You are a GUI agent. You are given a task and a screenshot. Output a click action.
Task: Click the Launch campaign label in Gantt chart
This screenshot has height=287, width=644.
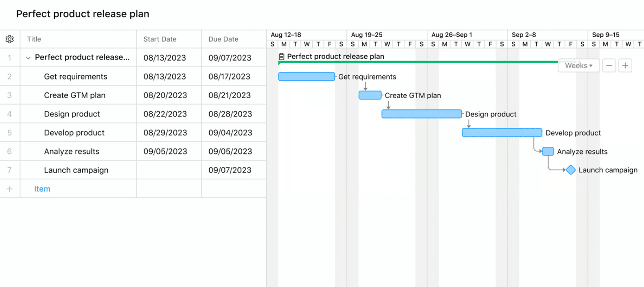point(608,170)
